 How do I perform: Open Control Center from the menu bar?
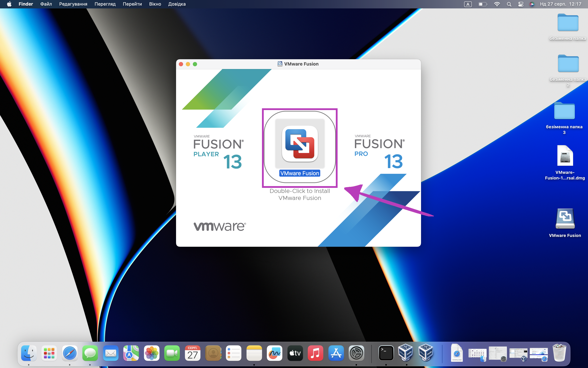521,4
